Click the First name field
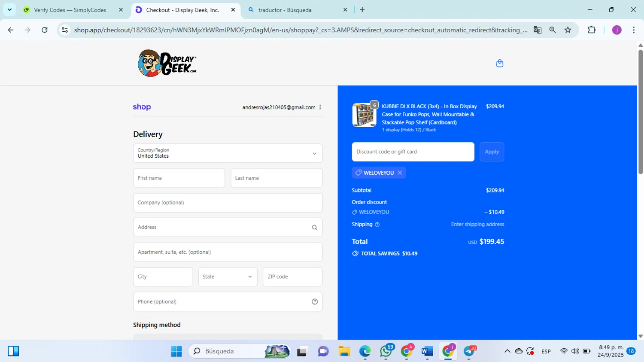Viewport: 644px width, 362px height. (179, 178)
